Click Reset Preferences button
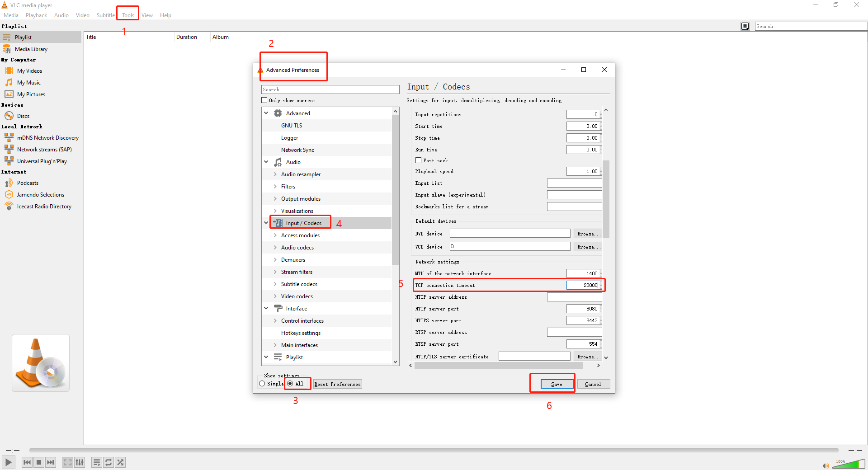The image size is (868, 470). (x=338, y=384)
